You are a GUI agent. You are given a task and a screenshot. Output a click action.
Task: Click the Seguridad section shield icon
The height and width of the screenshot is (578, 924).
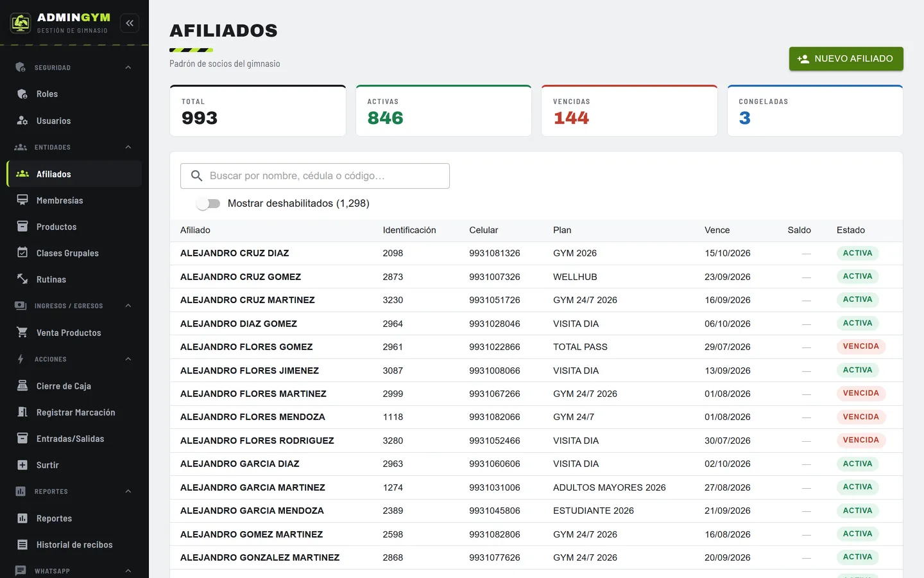[x=21, y=67]
